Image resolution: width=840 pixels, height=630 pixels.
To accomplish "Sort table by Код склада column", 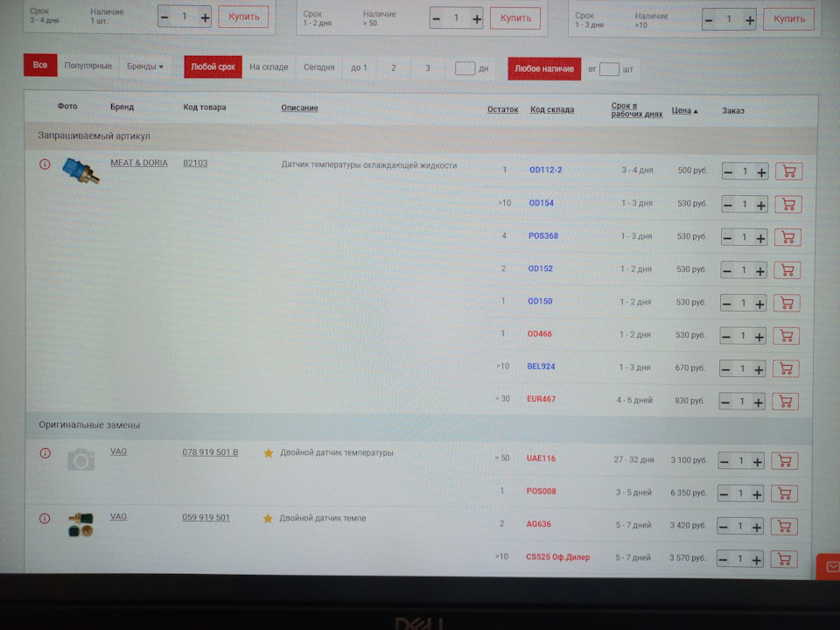I will [x=552, y=110].
